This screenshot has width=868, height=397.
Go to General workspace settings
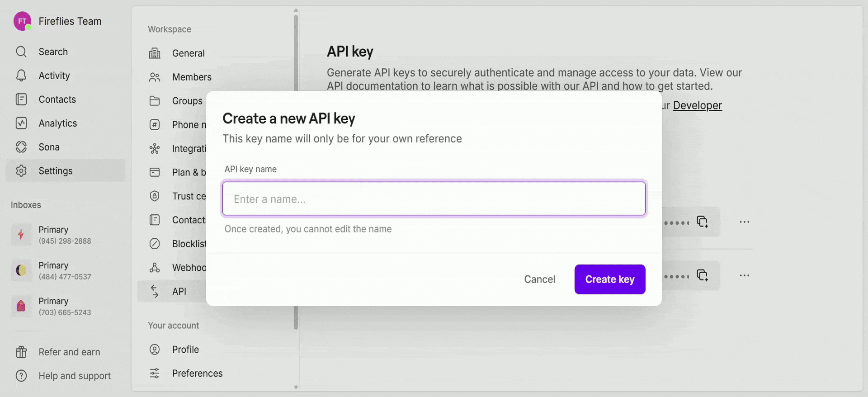pos(188,53)
